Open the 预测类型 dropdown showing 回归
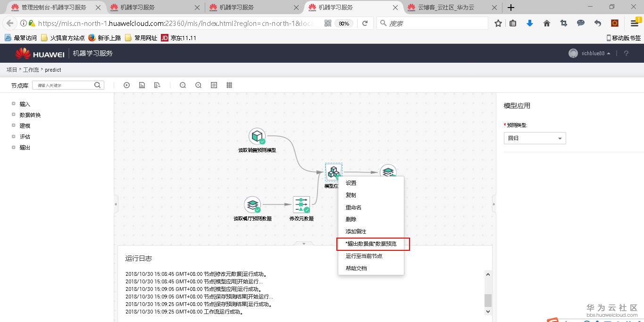 535,138
